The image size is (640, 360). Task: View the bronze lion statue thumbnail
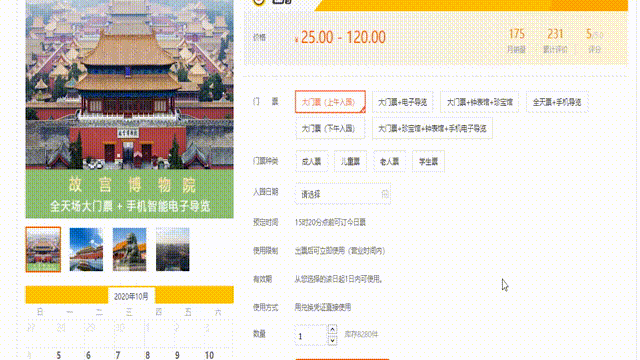pos(129,249)
